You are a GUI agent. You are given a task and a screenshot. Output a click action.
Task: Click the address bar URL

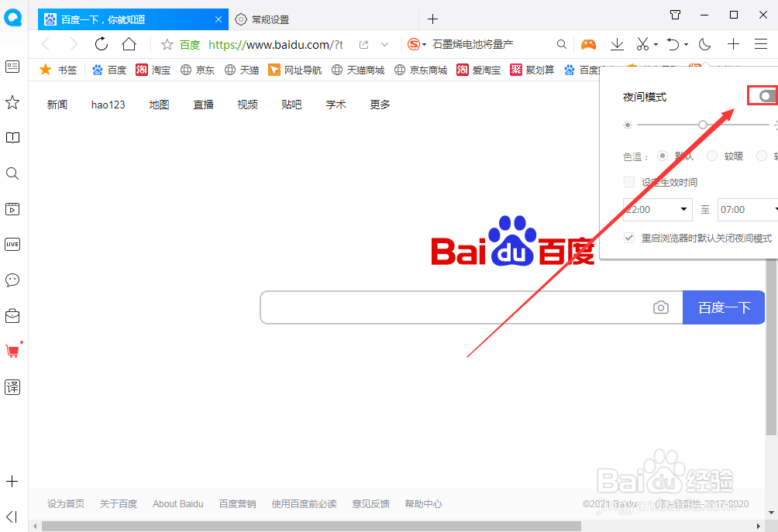click(x=275, y=45)
